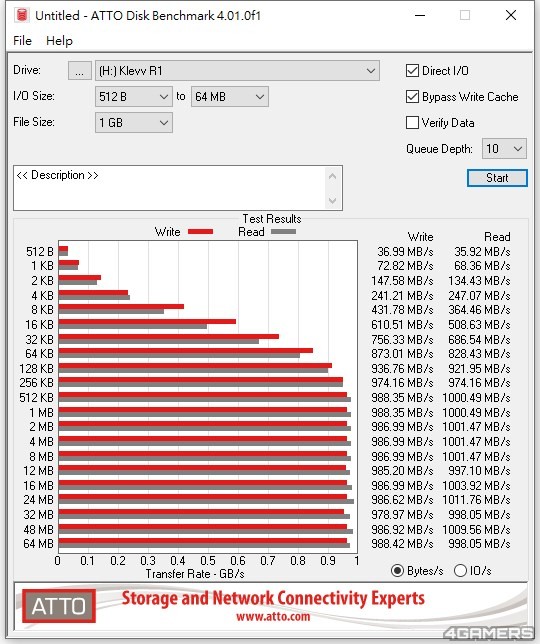The image size is (540, 644).
Task: Expand the Drive dropdown showing Klevv R1
Action: (237, 71)
